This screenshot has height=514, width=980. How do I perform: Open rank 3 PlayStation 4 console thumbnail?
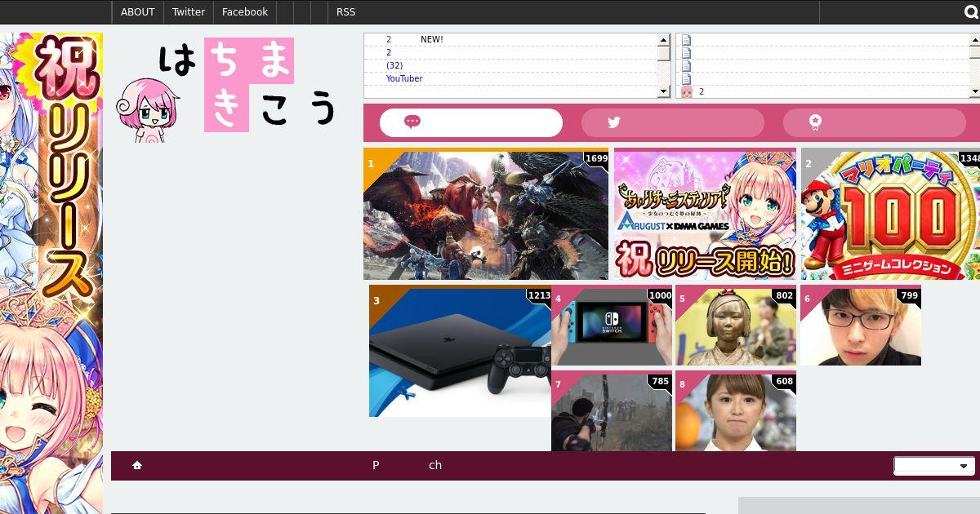pyautogui.click(x=460, y=351)
